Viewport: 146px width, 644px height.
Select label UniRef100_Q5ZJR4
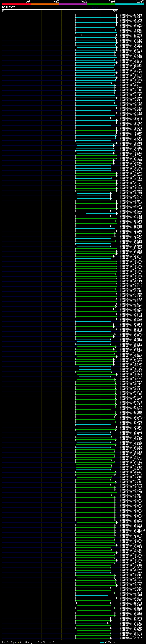pos(131,281)
